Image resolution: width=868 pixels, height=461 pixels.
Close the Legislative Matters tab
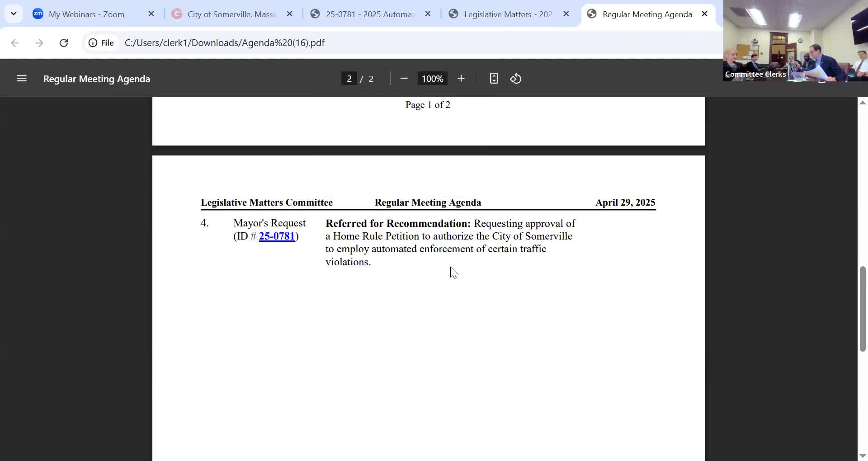(566, 14)
